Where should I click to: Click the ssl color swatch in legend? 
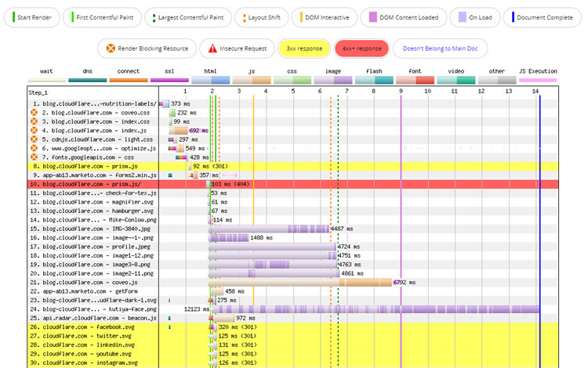pos(169,80)
